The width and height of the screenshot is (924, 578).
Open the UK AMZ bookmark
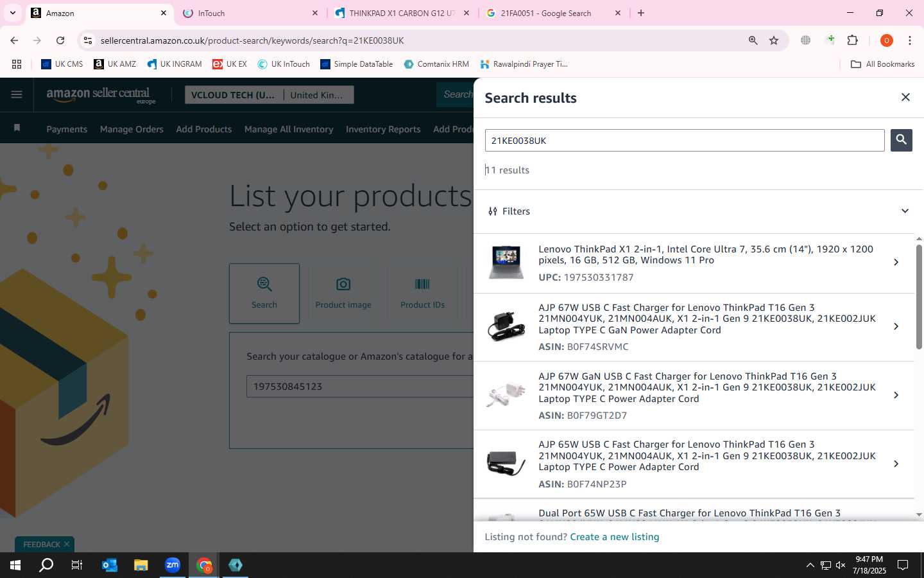[x=115, y=64]
